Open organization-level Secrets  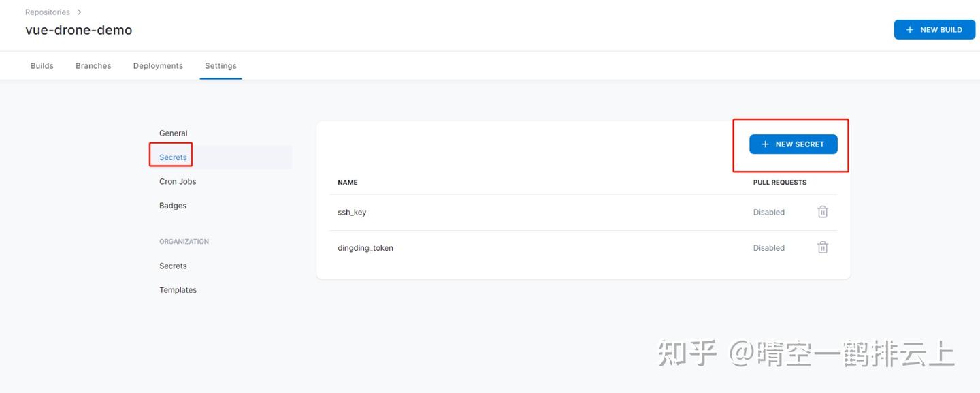tap(173, 266)
